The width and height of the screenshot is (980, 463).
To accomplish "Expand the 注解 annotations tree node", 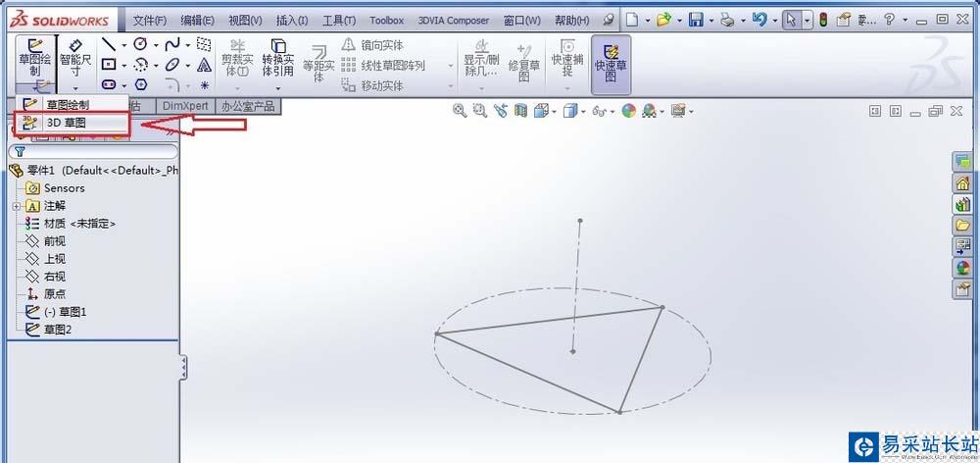I will pyautogui.click(x=16, y=206).
